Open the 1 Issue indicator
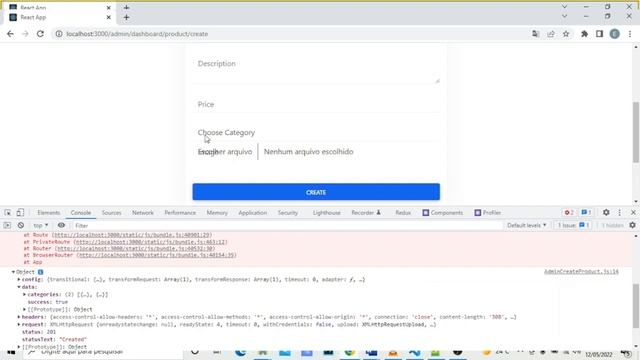Image resolution: width=640 pixels, height=360 pixels. (x=573, y=225)
